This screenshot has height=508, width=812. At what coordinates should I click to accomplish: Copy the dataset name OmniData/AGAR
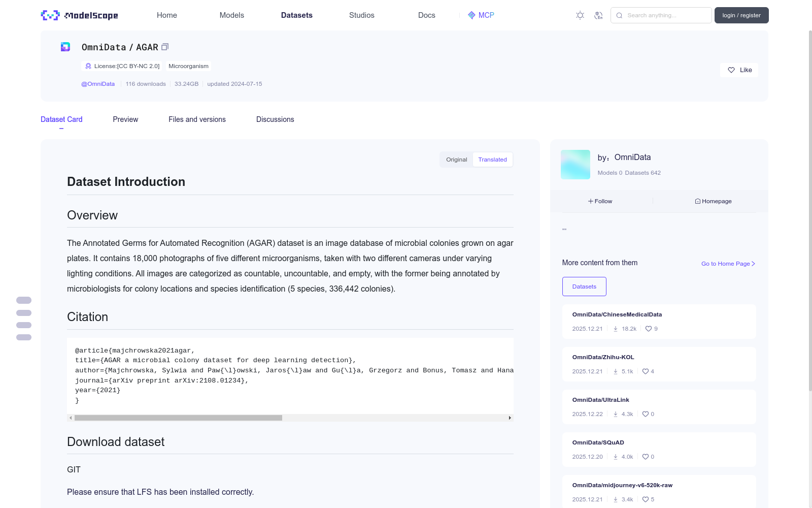[x=165, y=47]
